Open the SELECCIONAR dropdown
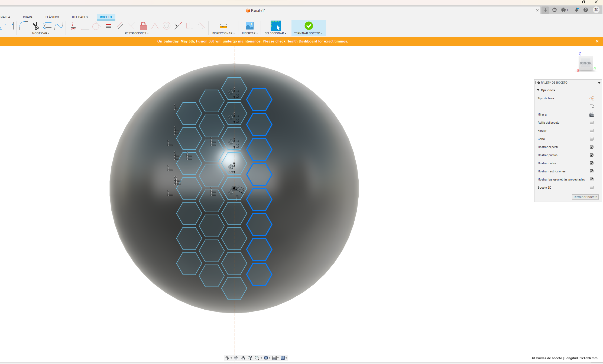603x364 pixels. [x=275, y=33]
